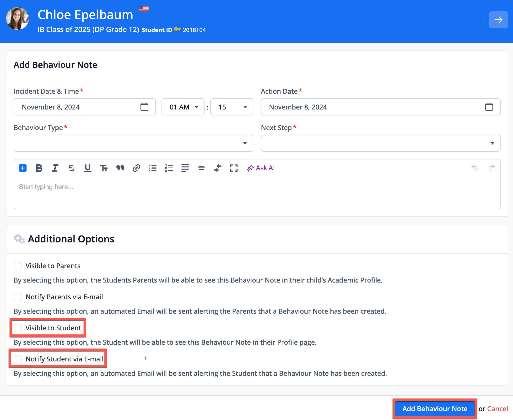Apply italic formatting in the editor toolbar
This screenshot has height=420, width=513.
pos(55,168)
